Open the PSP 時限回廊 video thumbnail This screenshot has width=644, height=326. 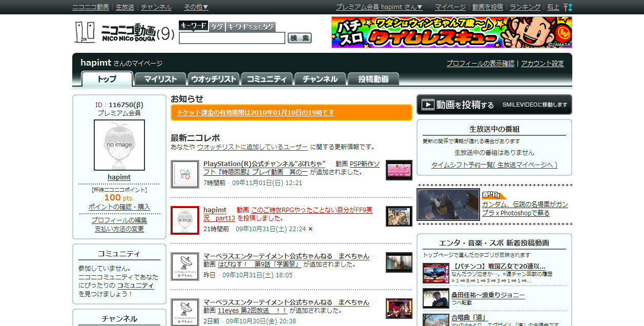(x=399, y=170)
